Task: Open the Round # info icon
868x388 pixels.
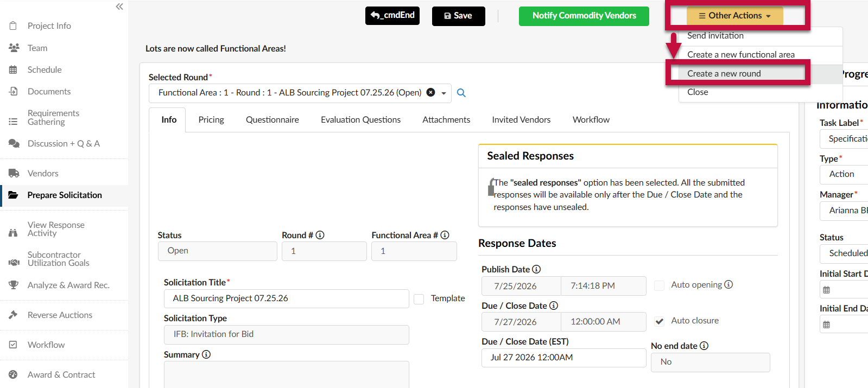Action: point(320,235)
